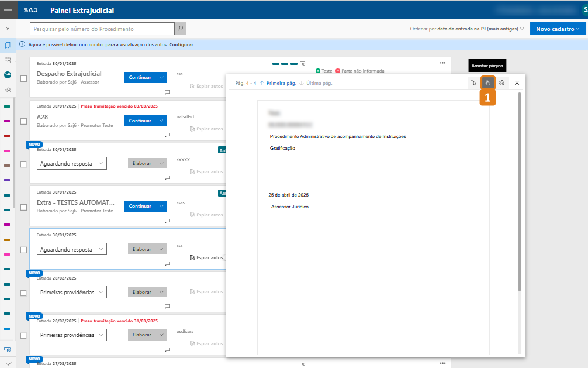Check the Despacho Extrajudicial row checkbox

(x=24, y=78)
